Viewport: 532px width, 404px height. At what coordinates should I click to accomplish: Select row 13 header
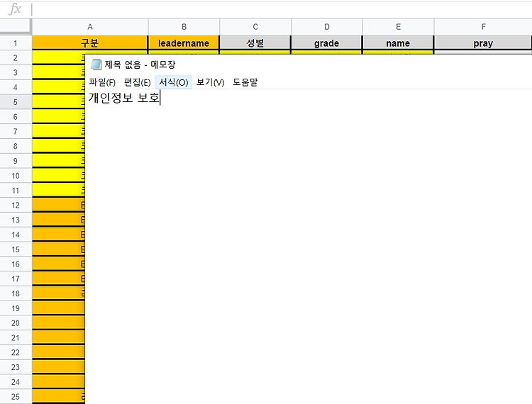16,220
